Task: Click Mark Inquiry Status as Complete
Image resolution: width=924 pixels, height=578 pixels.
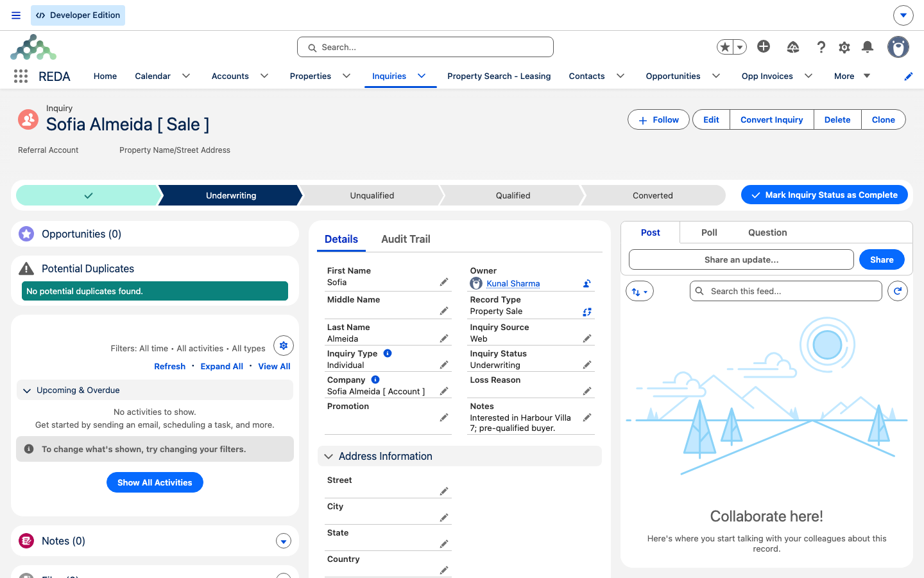Action: (x=825, y=195)
